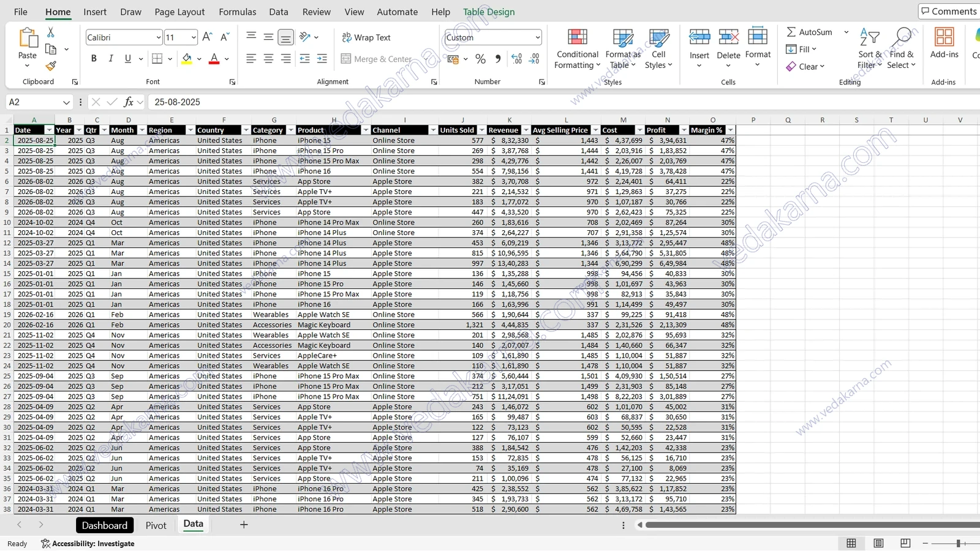Click the Fill Color swatch
Screen dimensions: 980x551
(x=187, y=59)
